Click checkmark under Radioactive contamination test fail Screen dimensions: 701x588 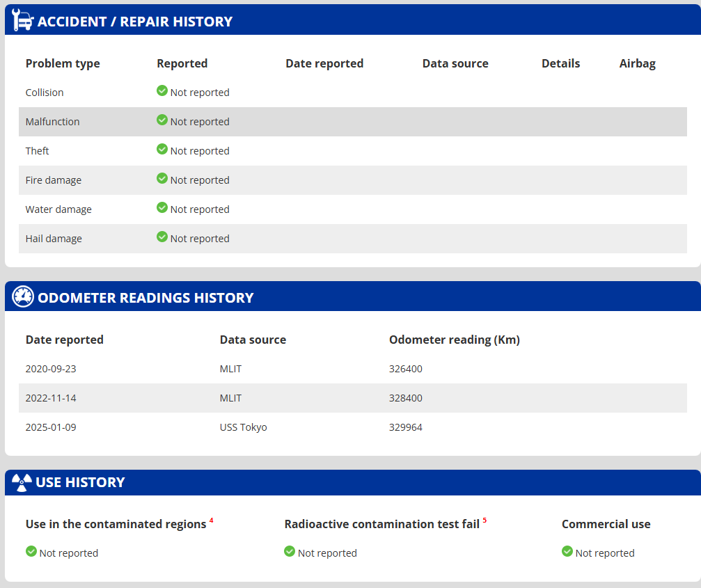click(x=290, y=552)
